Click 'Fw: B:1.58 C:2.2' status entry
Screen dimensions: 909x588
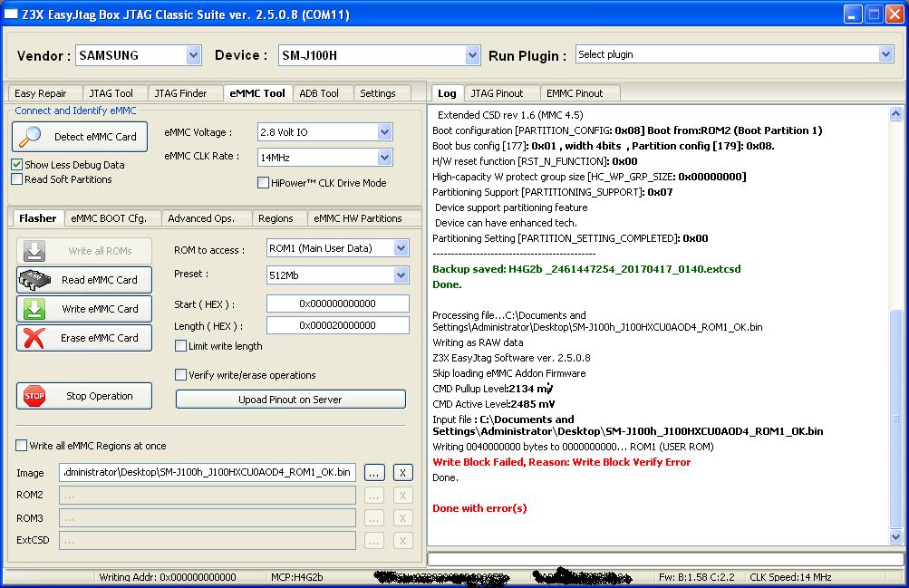[x=696, y=577]
